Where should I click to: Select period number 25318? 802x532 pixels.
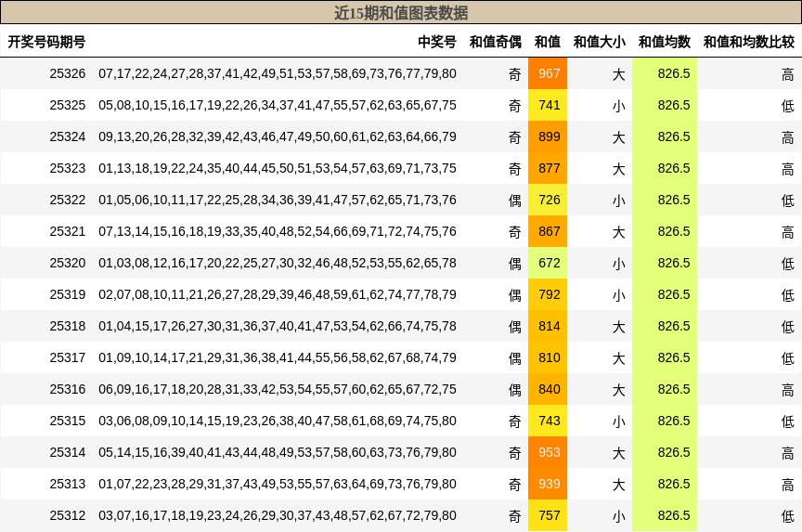68,327
